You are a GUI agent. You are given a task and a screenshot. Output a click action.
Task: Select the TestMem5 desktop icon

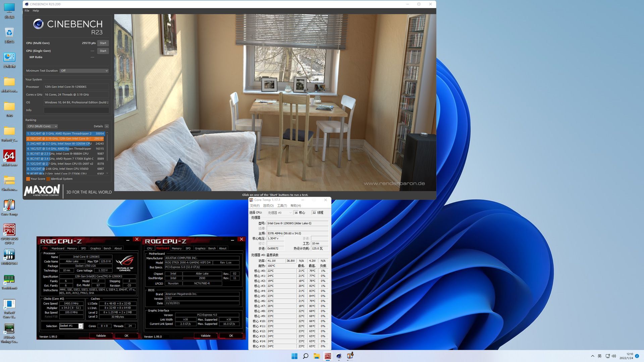click(9, 282)
